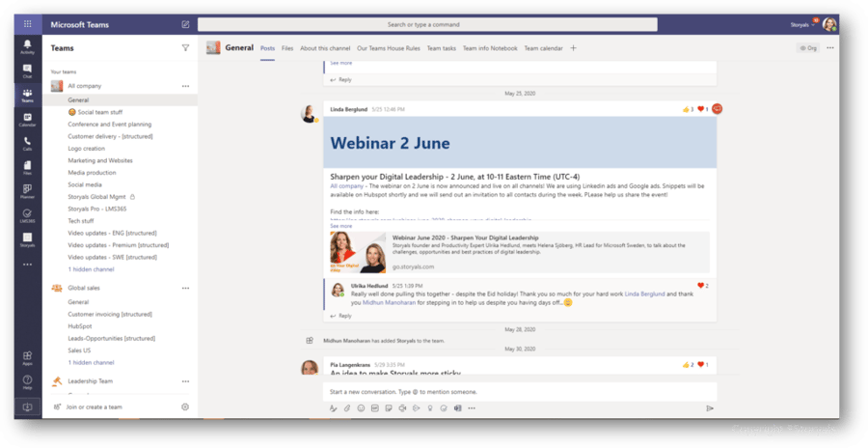Open the Tech stuff channel
Viewport: 868px width, 448px height.
point(81,221)
